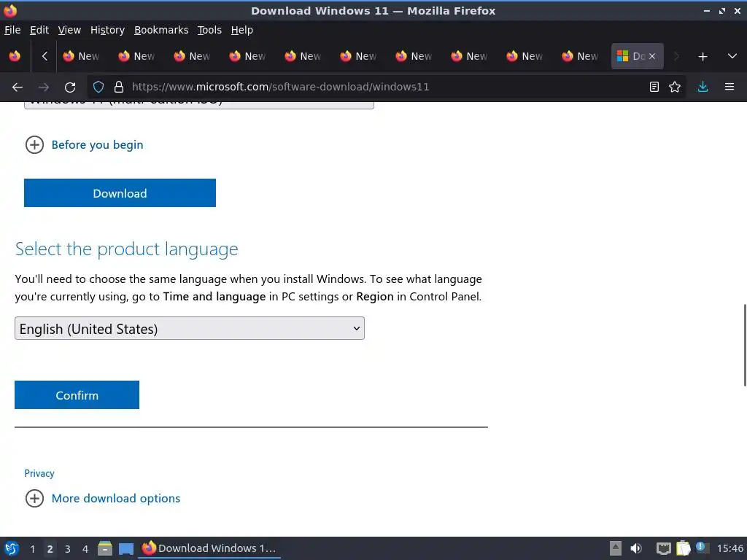This screenshot has width=747, height=560.
Task: Click the removable media tray icon
Action: 616,548
